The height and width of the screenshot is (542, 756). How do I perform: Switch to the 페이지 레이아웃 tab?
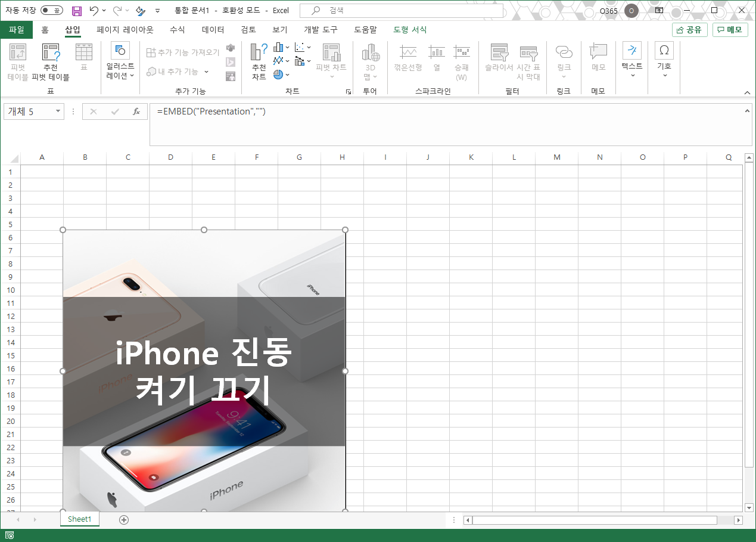click(x=125, y=30)
